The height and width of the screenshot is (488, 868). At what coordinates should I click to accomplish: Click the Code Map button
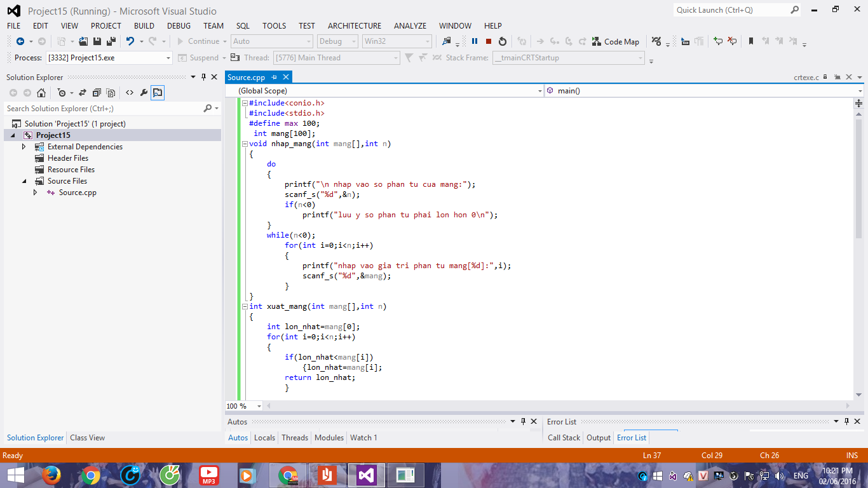tap(615, 41)
